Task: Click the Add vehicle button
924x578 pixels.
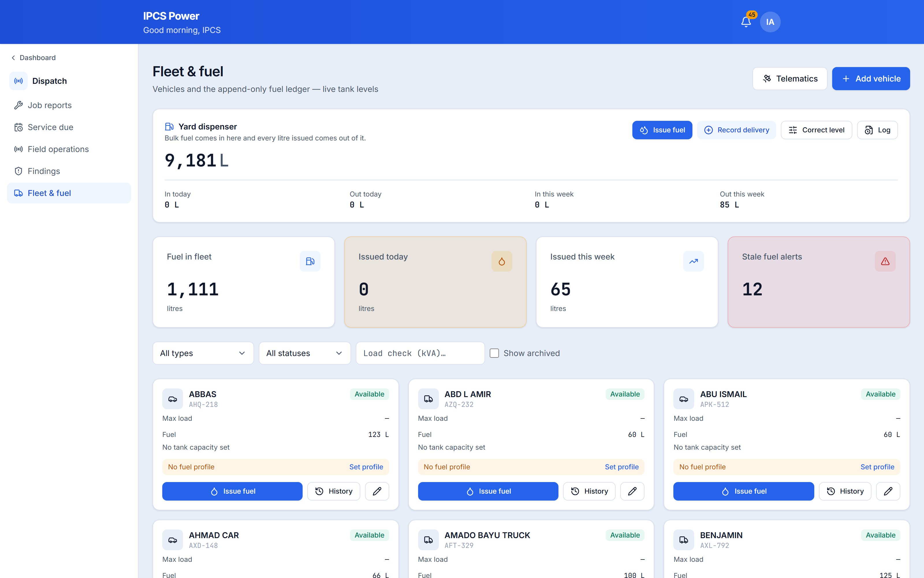Action: (871, 78)
